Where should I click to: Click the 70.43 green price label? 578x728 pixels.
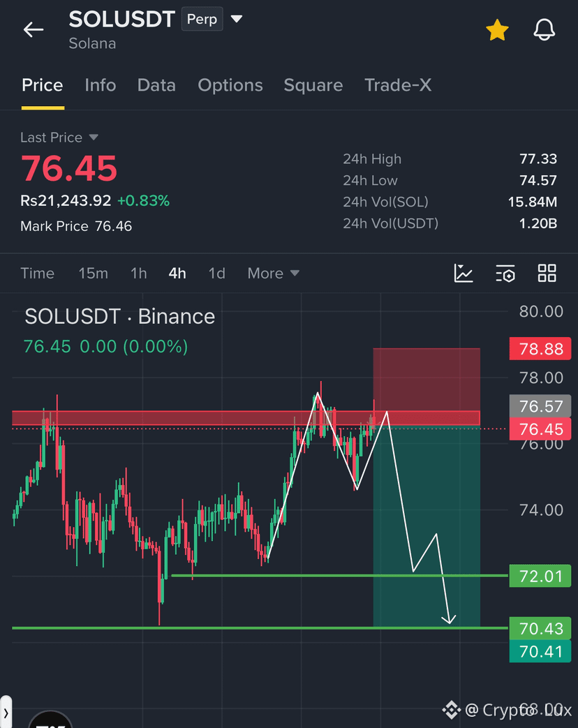tap(540, 628)
